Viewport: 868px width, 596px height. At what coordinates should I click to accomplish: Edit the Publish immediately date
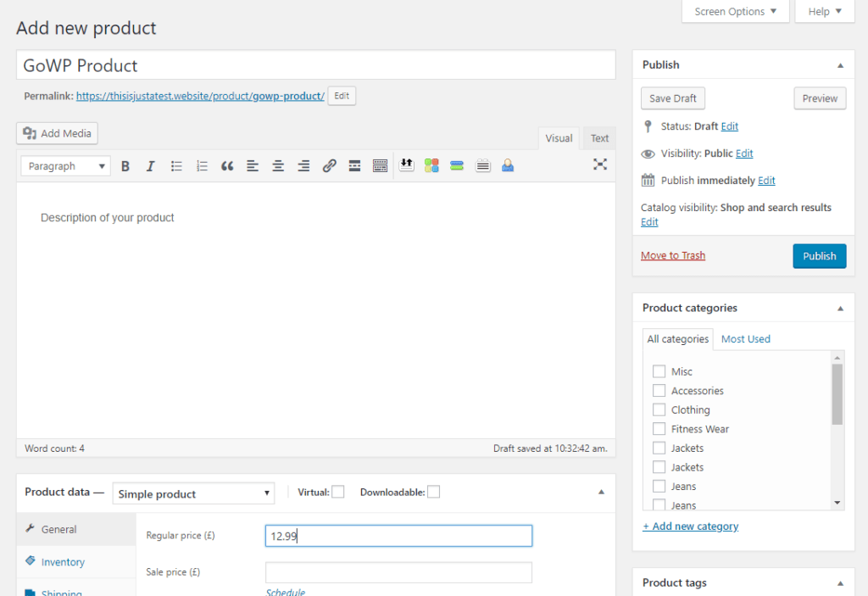coord(766,181)
